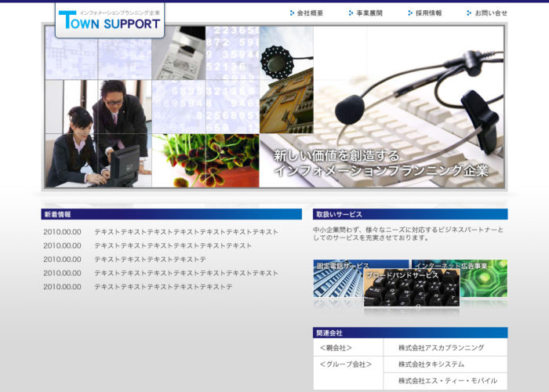This screenshot has height=392, width=549.
Task: Open 株式会社エス・ティー・モバイル link
Action: 447,380
